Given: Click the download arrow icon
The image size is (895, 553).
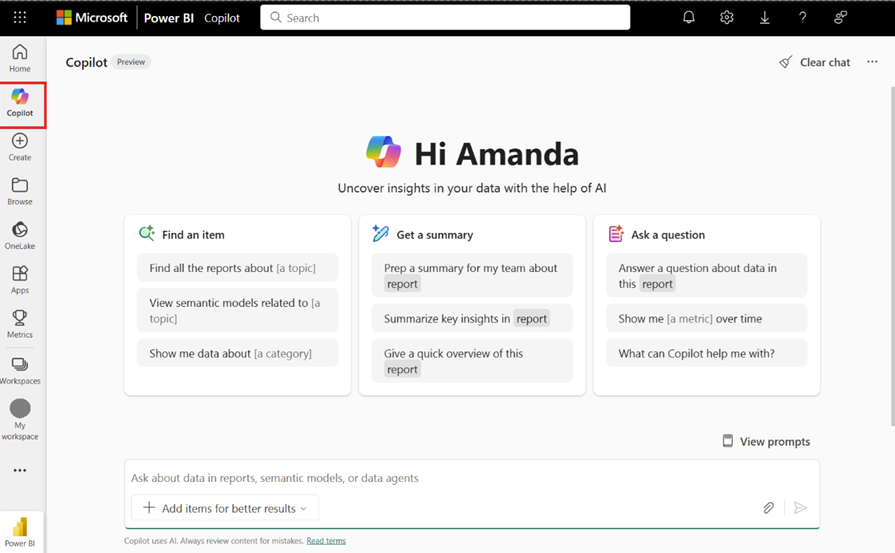Looking at the screenshot, I should tap(764, 18).
